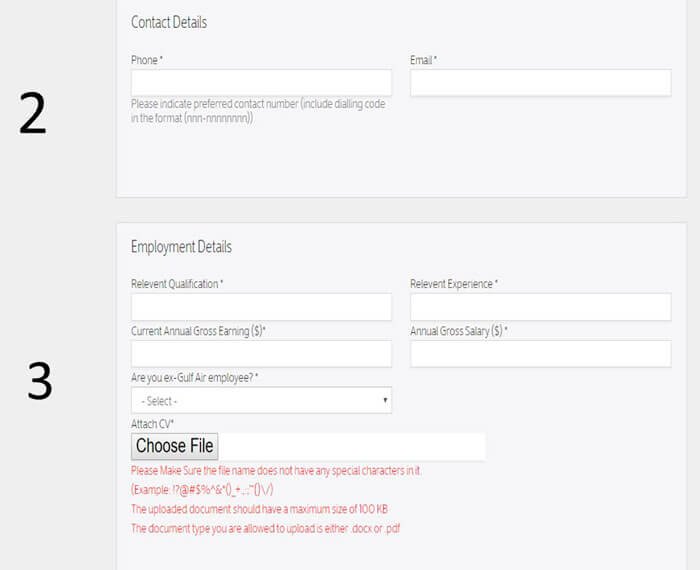Click the Current Annual Gross Earning field
700x570 pixels.
tap(261, 354)
